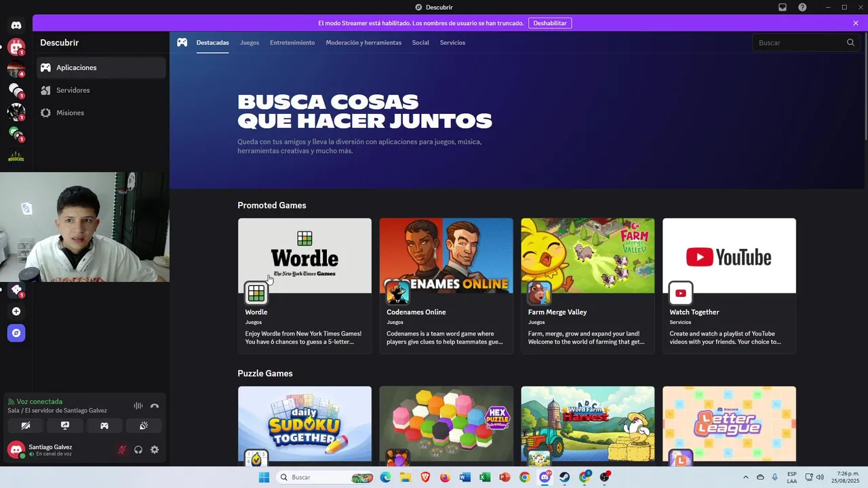
Task: Click the Wordle app icon
Action: tap(256, 293)
